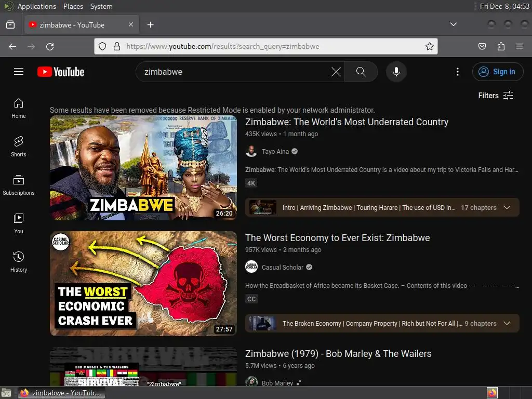Start voice search with microphone icon

(396, 72)
